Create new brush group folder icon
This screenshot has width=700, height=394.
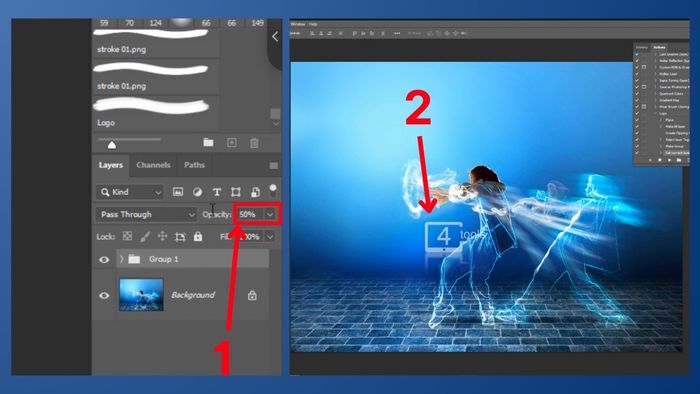click(208, 142)
